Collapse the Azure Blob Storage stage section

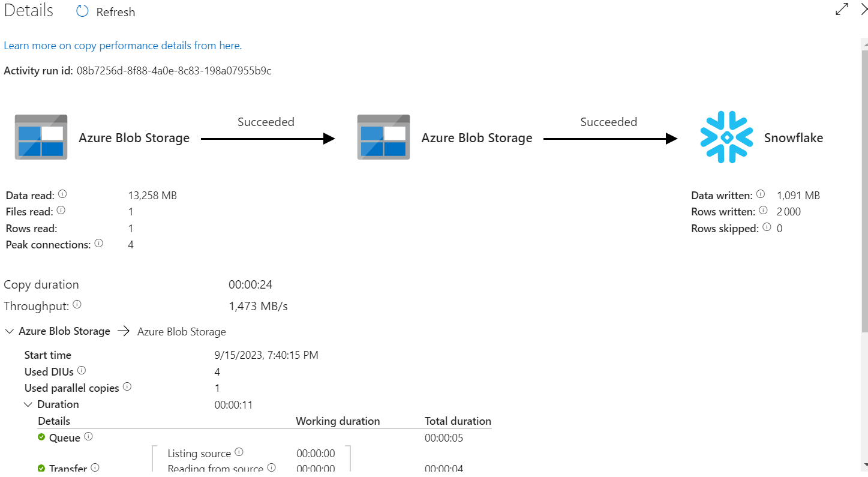coord(9,331)
